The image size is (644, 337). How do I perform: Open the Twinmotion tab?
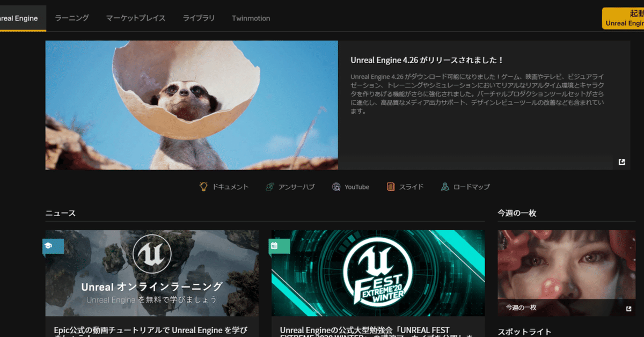pyautogui.click(x=251, y=18)
